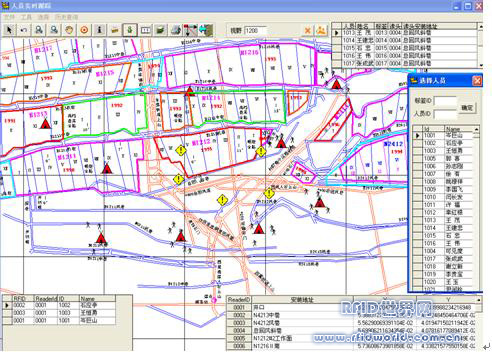Screen dimensions: 492x360
Task: Open the second menu bar item
Action: [26, 17]
